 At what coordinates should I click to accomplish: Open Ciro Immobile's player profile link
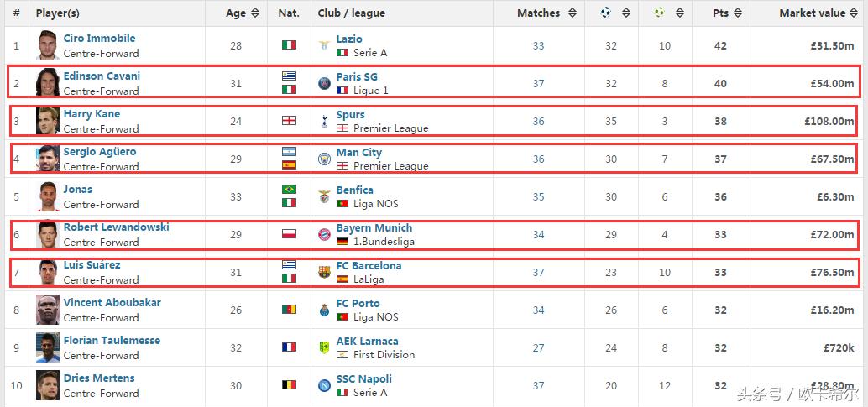(x=99, y=39)
